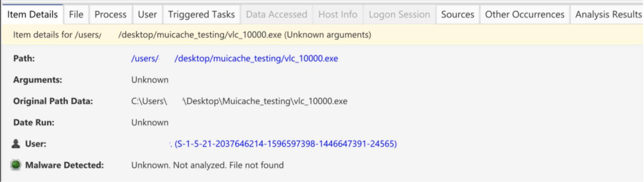
Task: Switch to the File tab
Action: tap(76, 14)
